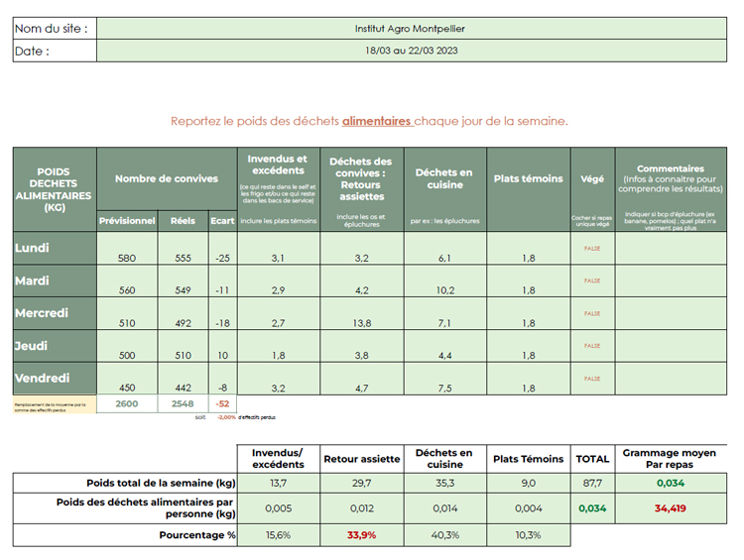Screen dimensions: 744x560
Task: Select Vendredi prévisionnel value 450
Action: 127,379
